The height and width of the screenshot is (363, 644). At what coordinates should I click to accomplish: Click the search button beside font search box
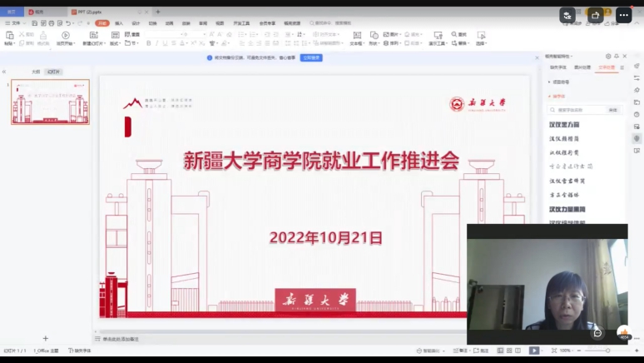(613, 110)
